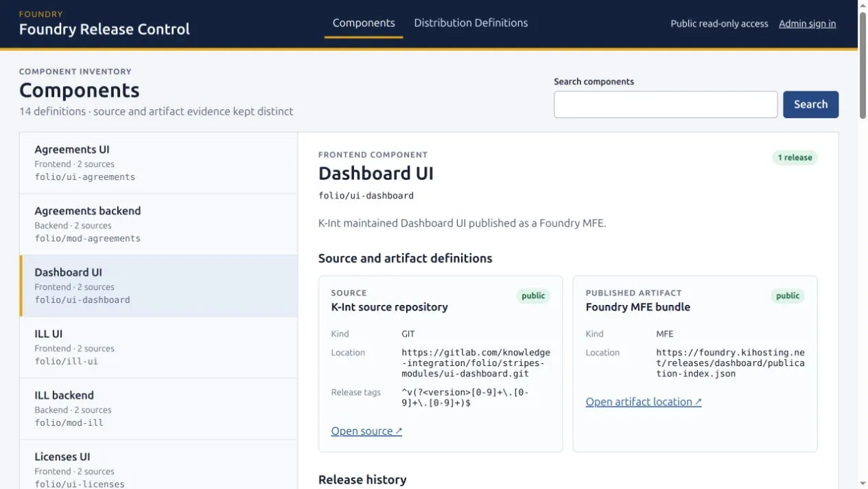This screenshot has height=489, width=868.
Task: Open source link for K-Int repository
Action: point(366,431)
